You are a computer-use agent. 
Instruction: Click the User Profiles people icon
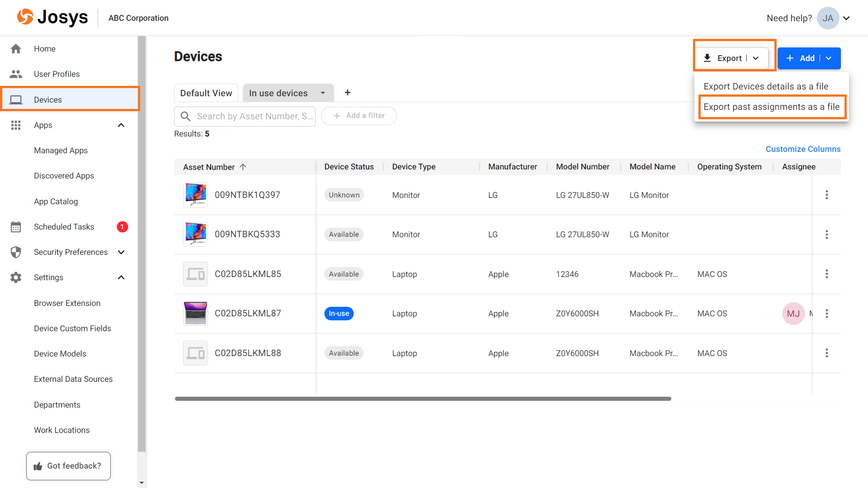coord(16,74)
